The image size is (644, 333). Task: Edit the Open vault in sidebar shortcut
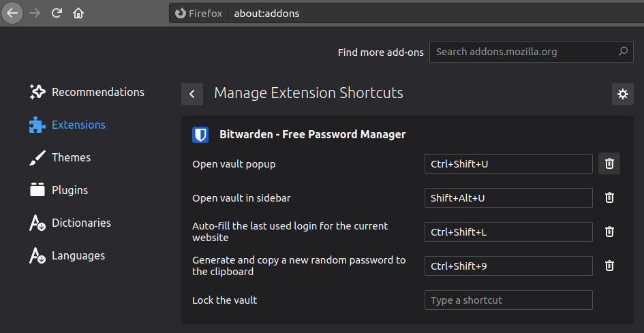click(508, 198)
